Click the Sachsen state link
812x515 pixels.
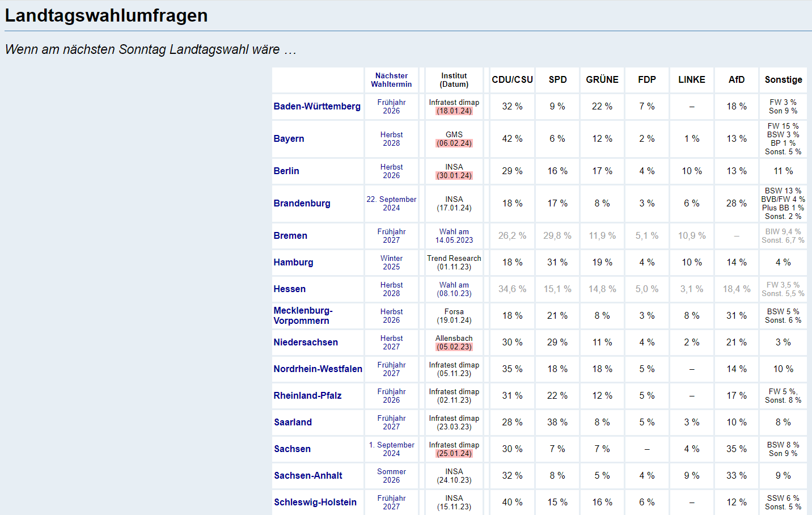[x=292, y=449]
